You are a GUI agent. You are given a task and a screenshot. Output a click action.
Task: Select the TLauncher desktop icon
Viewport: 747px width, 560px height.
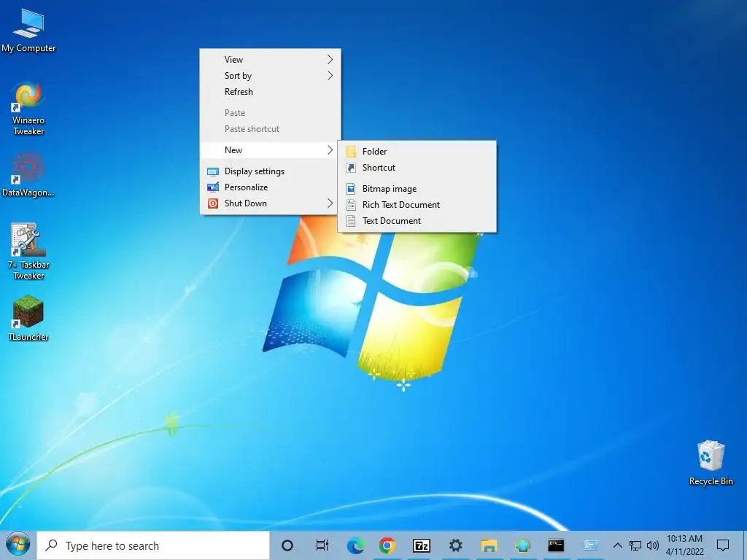tap(28, 318)
